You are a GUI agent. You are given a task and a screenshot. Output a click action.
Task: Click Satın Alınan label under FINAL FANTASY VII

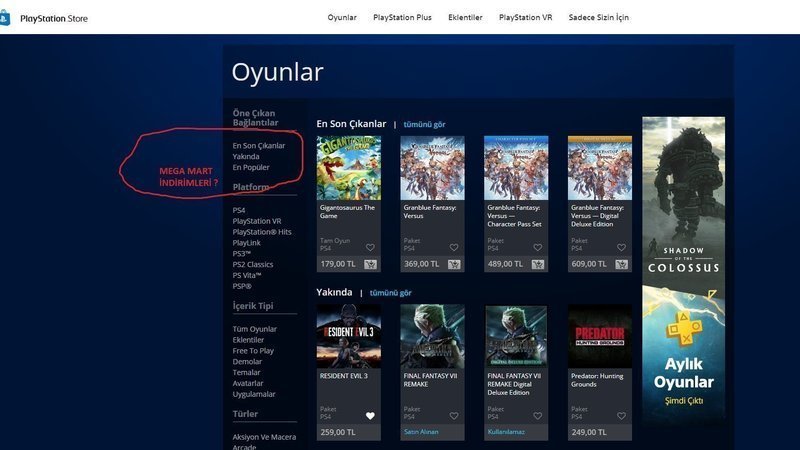pos(421,432)
